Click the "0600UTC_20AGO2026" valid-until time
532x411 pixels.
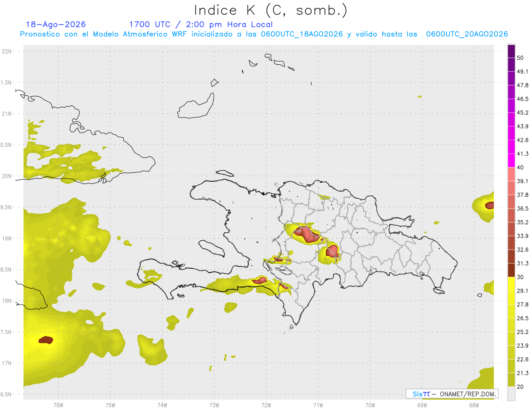click(x=467, y=34)
